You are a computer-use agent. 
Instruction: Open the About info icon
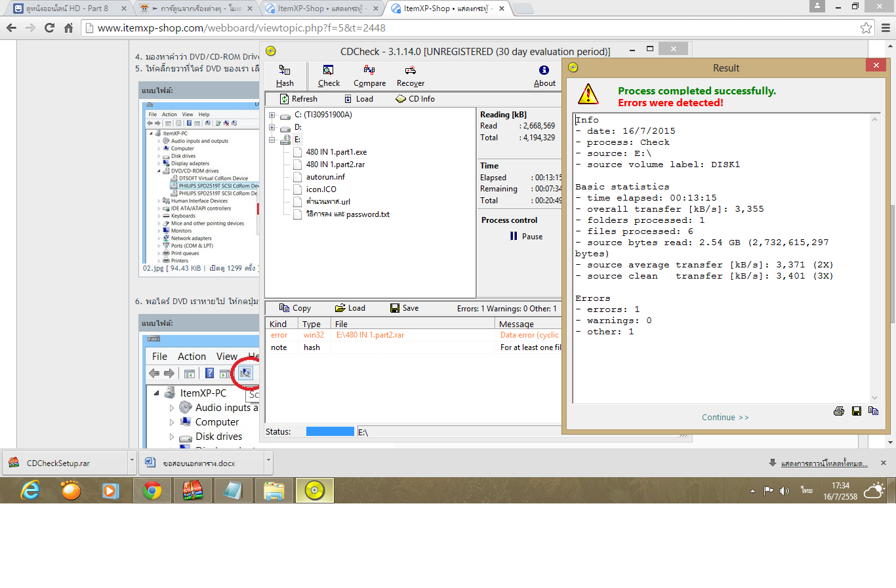click(544, 75)
